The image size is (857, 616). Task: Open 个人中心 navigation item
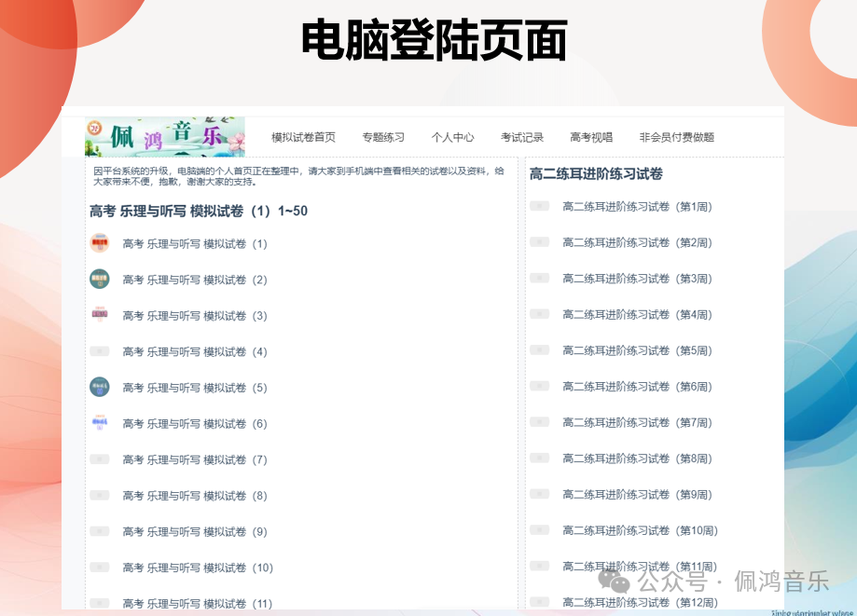tap(452, 137)
